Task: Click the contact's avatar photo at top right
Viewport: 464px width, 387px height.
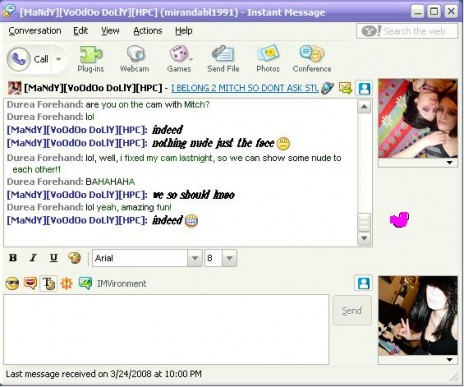Action: (x=418, y=118)
